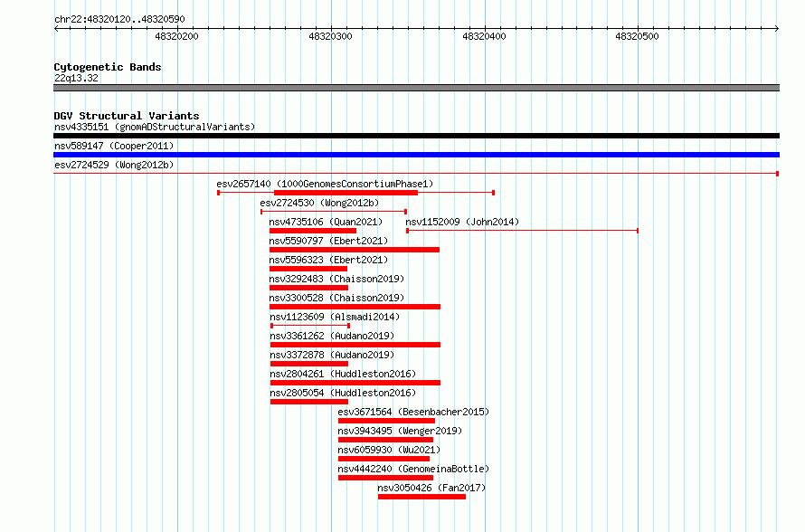This screenshot has width=805, height=532.
Task: Select the blue nsv589147 variant bar
Action: click(416, 155)
